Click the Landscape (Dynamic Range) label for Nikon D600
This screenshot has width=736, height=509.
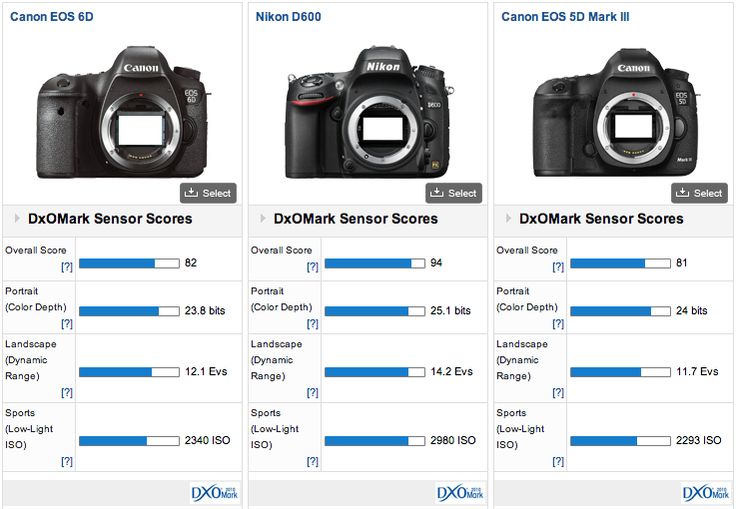click(276, 360)
